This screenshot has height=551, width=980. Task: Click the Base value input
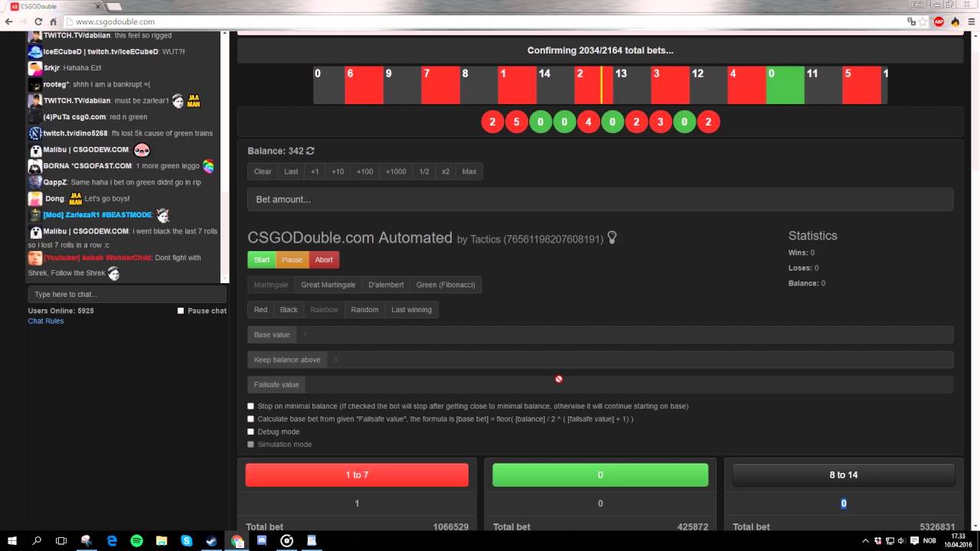pos(625,334)
